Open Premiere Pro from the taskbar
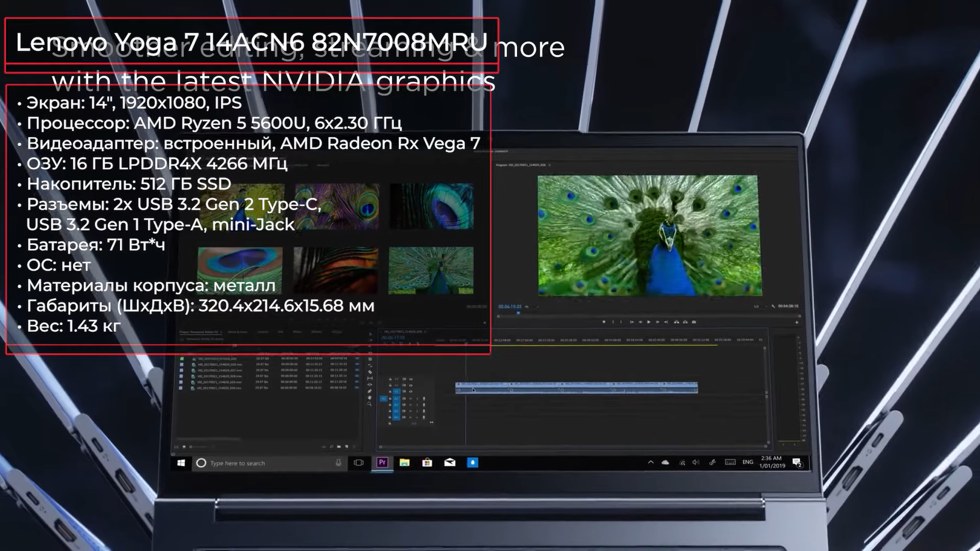 point(382,463)
